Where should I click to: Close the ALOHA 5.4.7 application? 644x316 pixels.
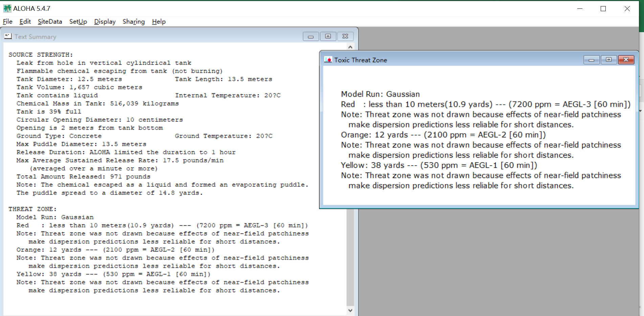[627, 8]
